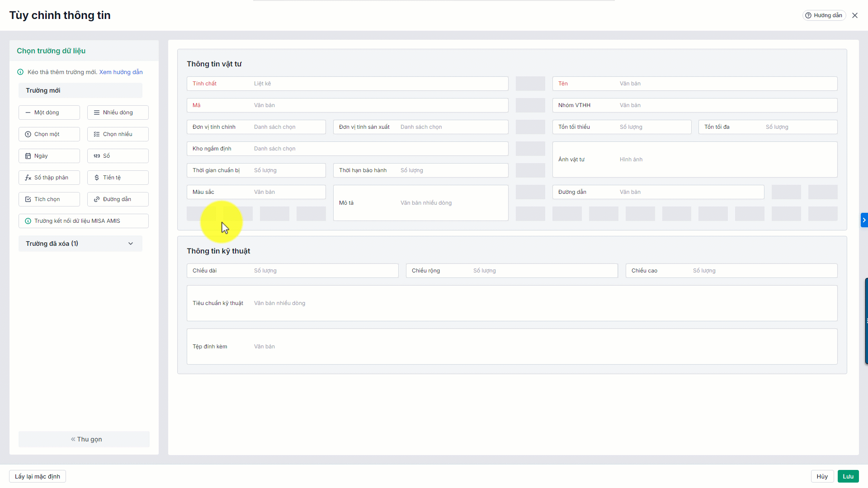
Task: Expand the Trường đã xóa (1) section
Action: (x=131, y=244)
